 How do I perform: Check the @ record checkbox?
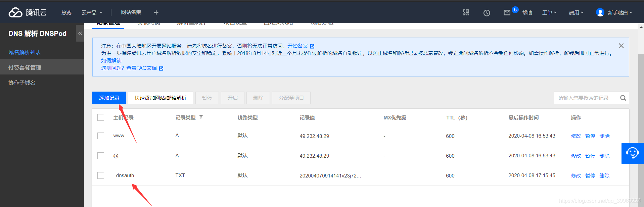point(101,156)
